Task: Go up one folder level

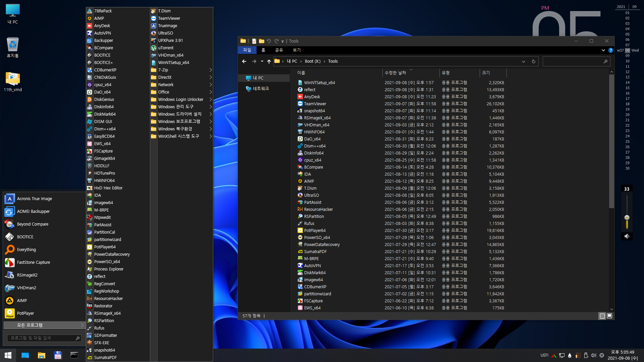Action: 269,61
